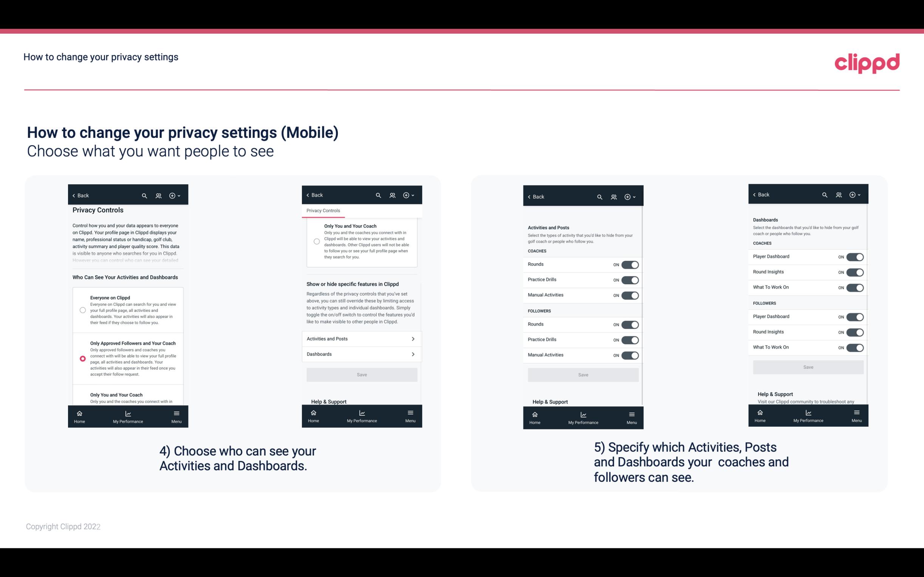This screenshot has width=924, height=577.
Task: Click Save button on Dashboards screen
Action: click(x=808, y=367)
